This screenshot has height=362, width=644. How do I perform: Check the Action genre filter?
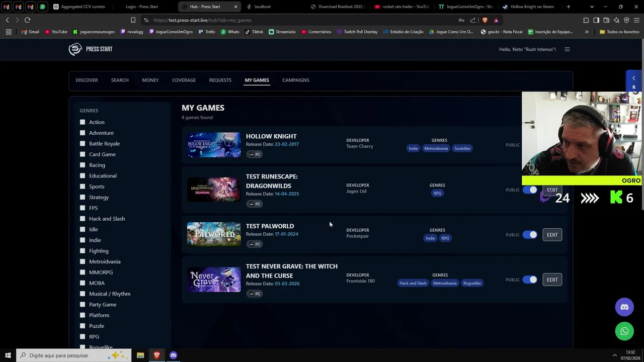(83, 122)
